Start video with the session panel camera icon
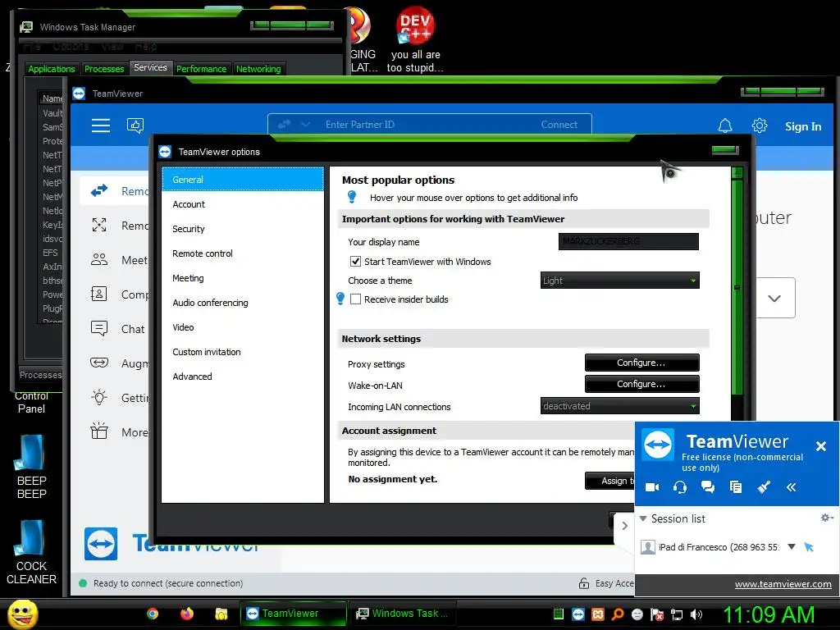This screenshot has height=630, width=840. (x=652, y=487)
